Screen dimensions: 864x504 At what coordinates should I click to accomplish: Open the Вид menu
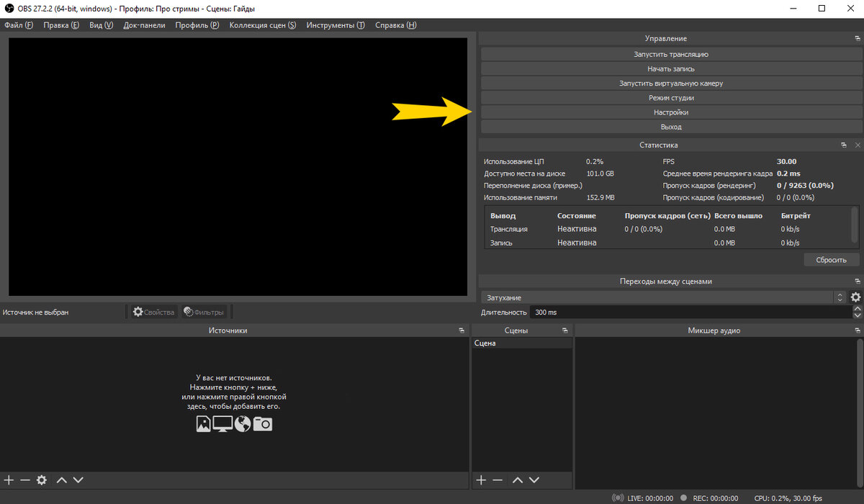[x=101, y=25]
